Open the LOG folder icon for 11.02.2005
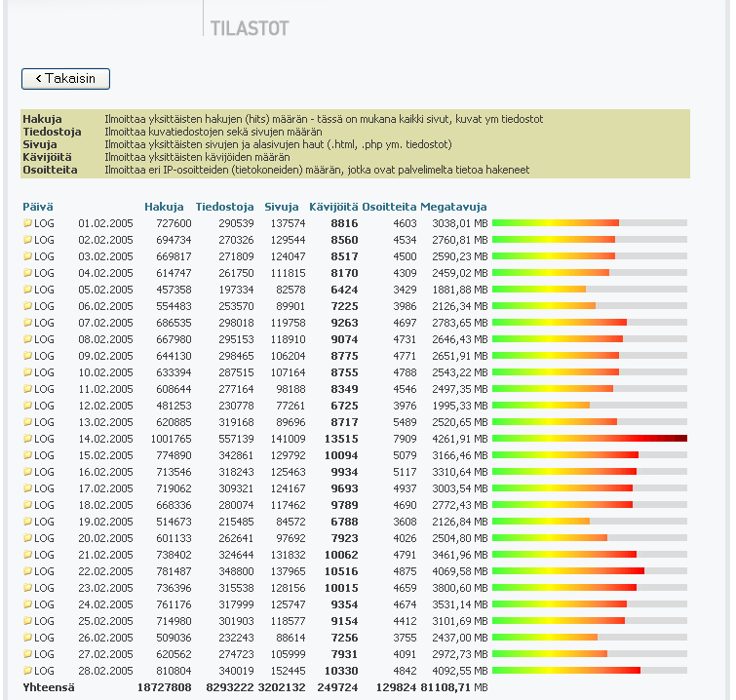This screenshot has height=700, width=736. tap(27, 389)
